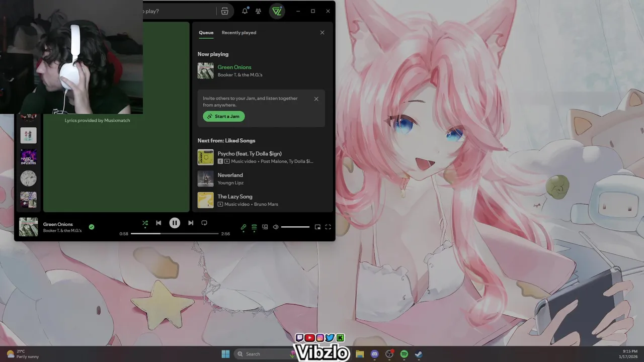Toggle the repeat button
This screenshot has width=644, height=362.
tap(204, 223)
